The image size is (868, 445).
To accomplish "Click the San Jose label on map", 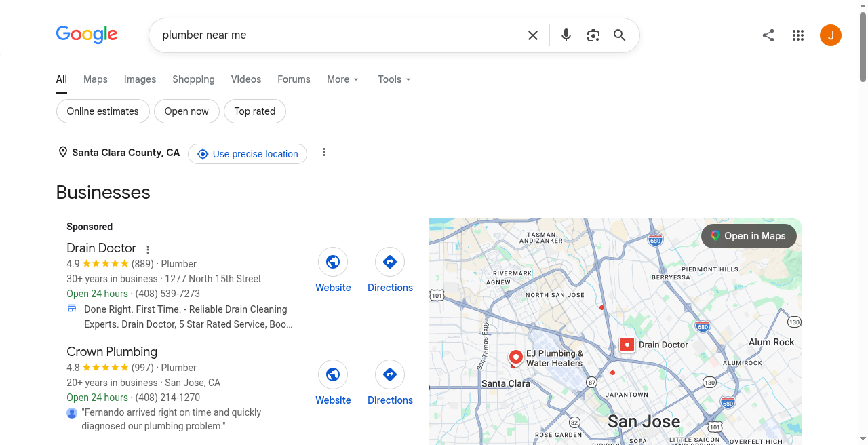I will 644,421.
